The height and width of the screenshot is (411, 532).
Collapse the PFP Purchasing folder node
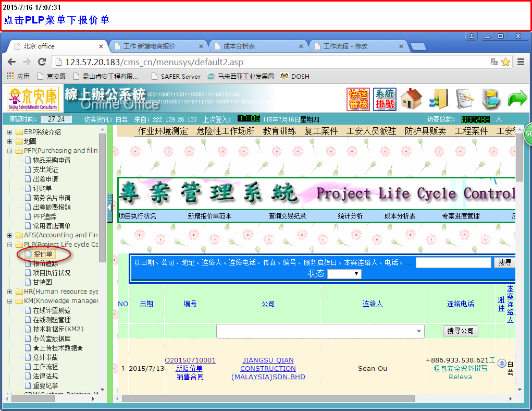pyautogui.click(x=10, y=151)
